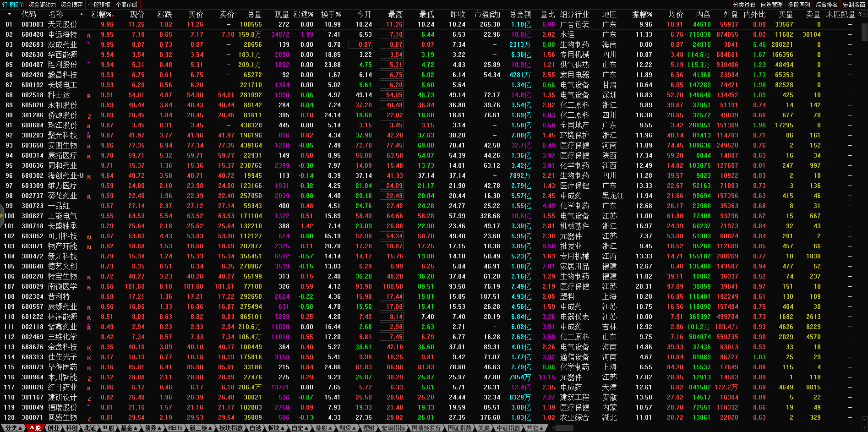Switch to the 资金驱动力 tab

(x=42, y=5)
